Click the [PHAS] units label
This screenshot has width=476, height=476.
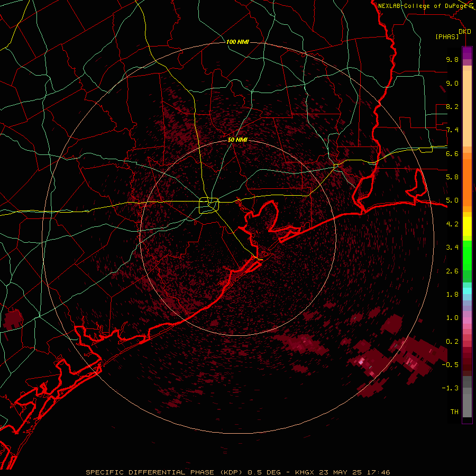point(447,36)
